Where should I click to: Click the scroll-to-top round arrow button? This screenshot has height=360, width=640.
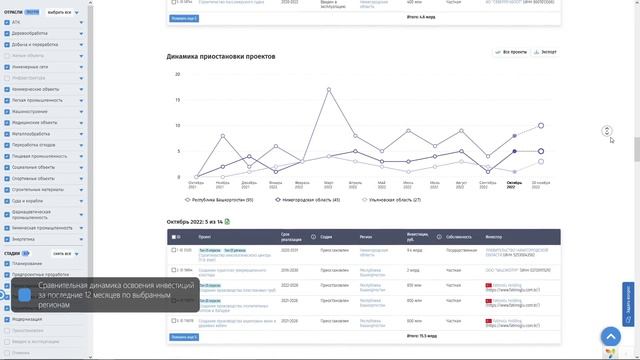click(611, 336)
